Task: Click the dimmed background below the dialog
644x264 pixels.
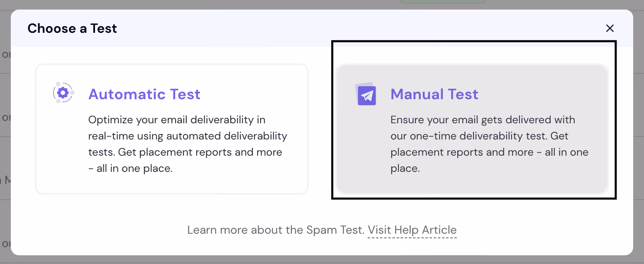Action: (x=322, y=260)
